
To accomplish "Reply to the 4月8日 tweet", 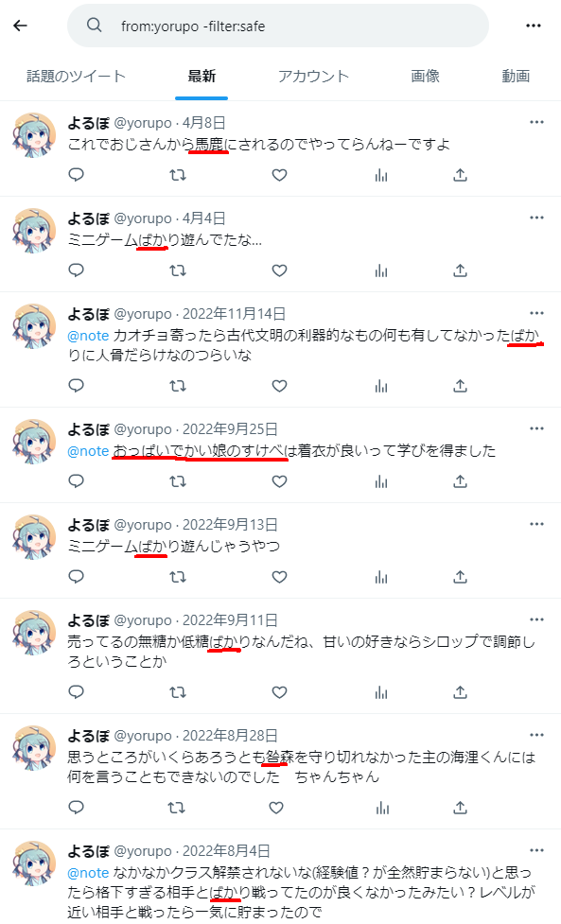I will [77, 175].
